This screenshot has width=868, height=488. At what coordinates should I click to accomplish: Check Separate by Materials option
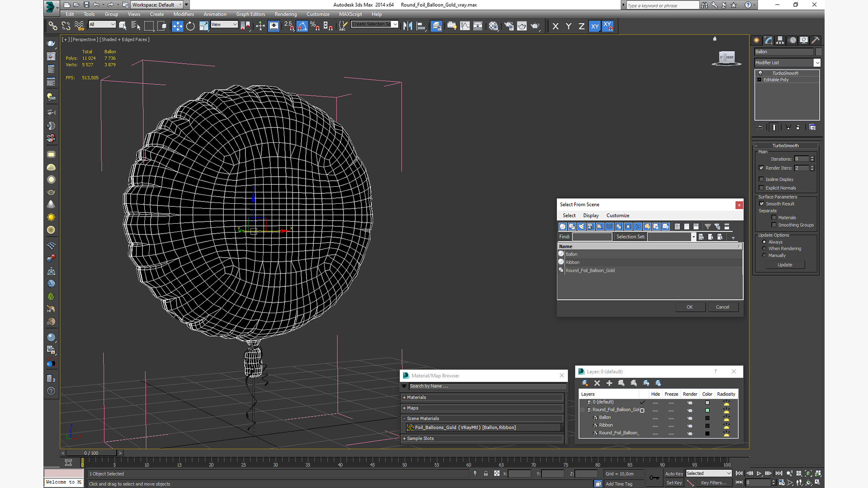point(774,218)
